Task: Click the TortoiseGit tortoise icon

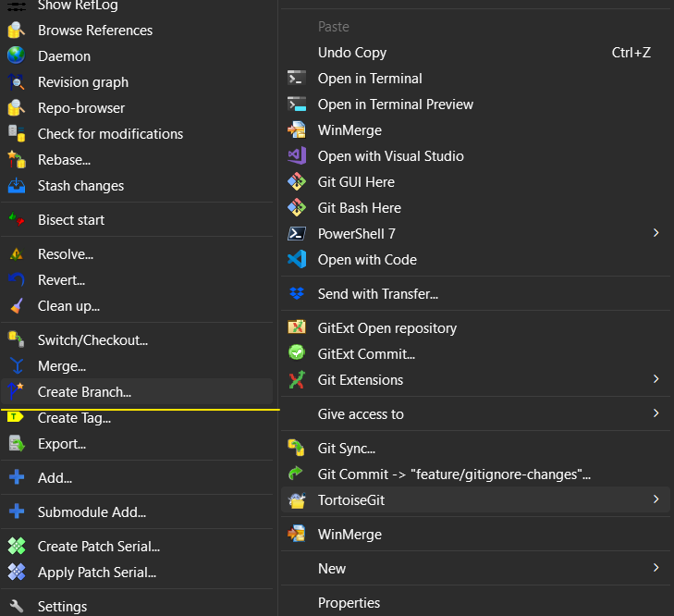Action: (297, 499)
